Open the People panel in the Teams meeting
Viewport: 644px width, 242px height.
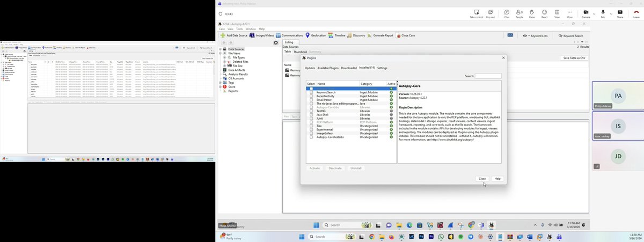pyautogui.click(x=519, y=13)
